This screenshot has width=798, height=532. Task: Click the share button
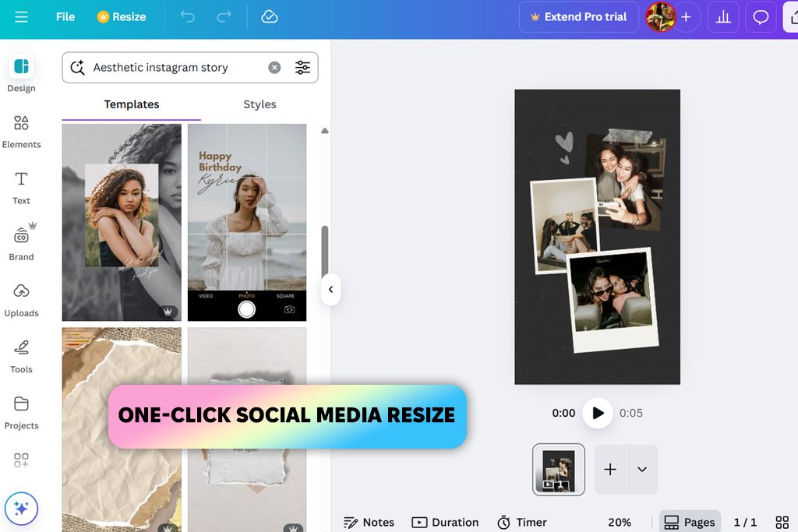[791, 17]
